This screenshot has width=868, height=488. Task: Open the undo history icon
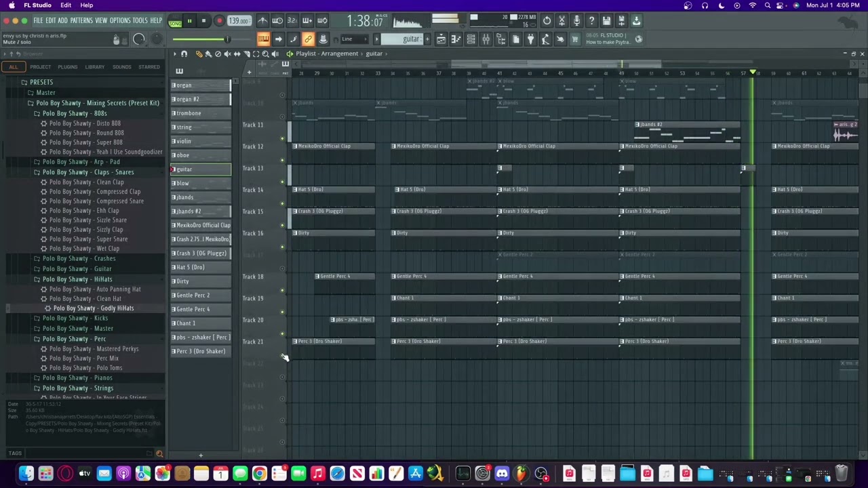[547, 21]
